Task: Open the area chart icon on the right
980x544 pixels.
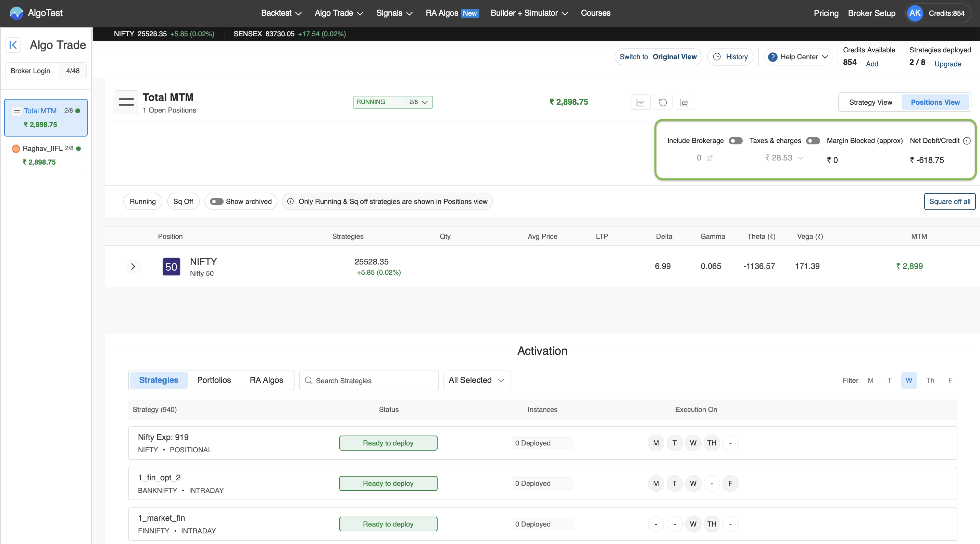Action: point(684,102)
